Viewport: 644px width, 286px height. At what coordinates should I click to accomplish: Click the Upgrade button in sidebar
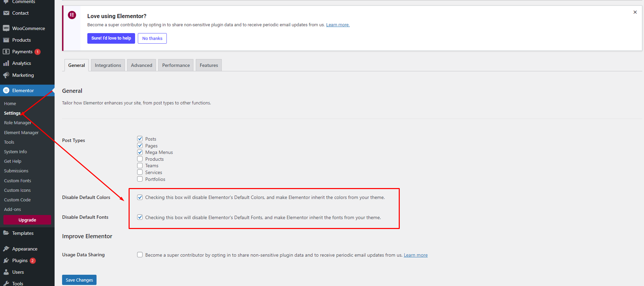[27, 220]
